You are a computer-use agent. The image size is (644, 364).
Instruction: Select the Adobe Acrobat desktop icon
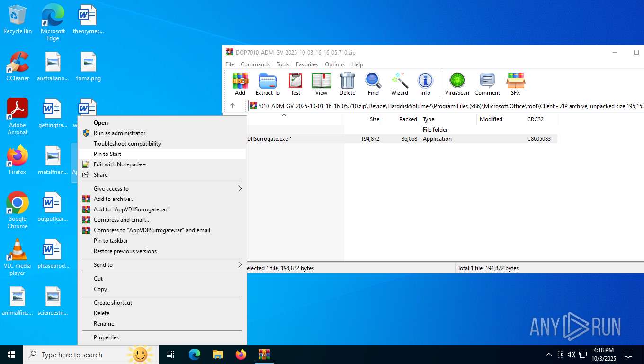(x=18, y=117)
